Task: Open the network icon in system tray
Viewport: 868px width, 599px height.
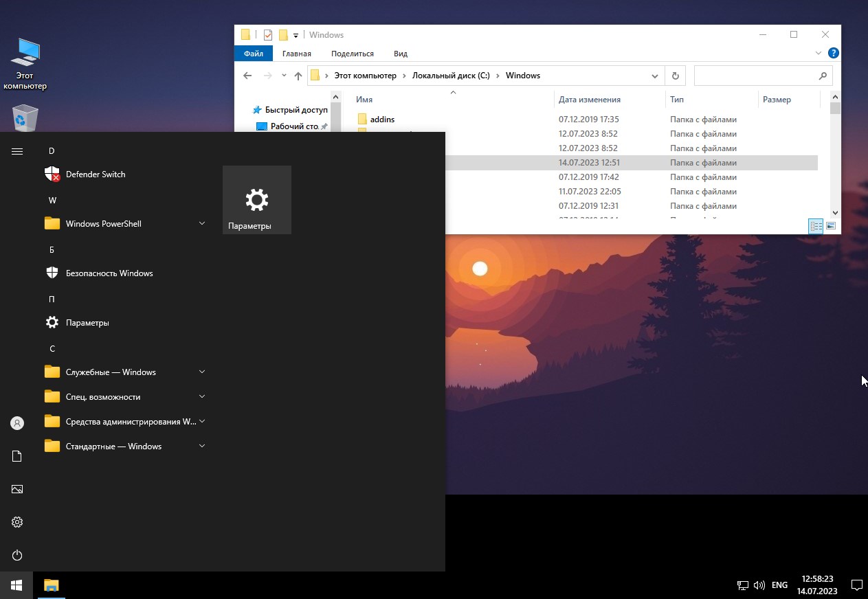Action: 743,585
